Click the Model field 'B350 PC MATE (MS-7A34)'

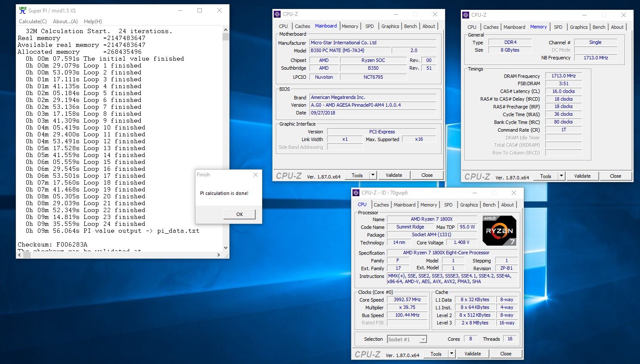coord(350,50)
